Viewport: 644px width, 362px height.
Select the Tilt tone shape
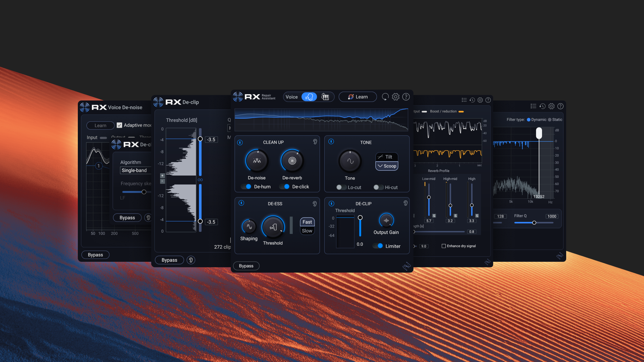(x=387, y=157)
